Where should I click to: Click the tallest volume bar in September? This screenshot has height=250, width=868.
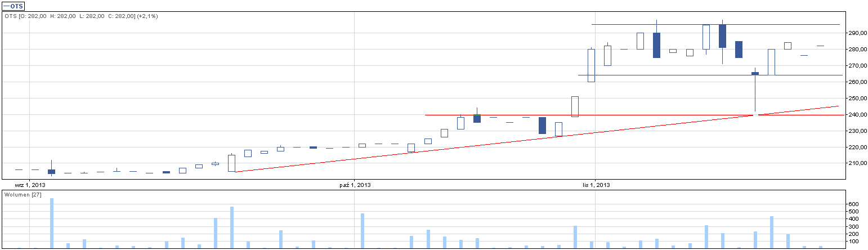(x=52, y=223)
